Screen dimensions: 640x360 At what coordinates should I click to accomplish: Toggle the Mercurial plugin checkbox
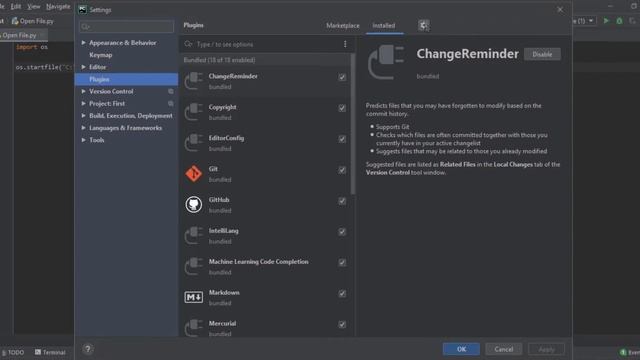click(x=342, y=324)
